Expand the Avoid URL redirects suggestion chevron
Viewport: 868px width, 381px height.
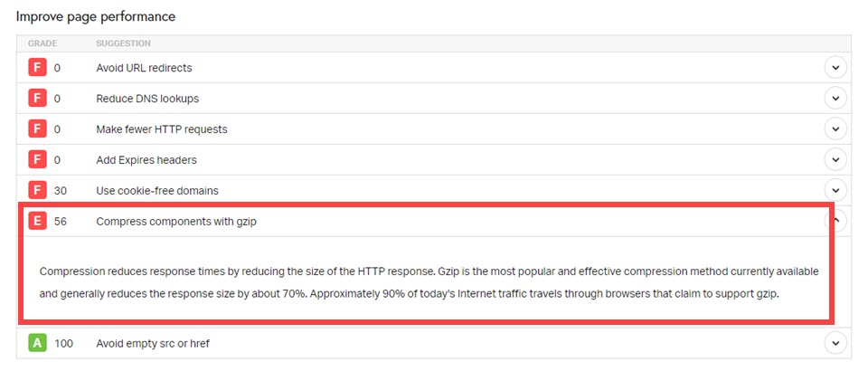pyautogui.click(x=835, y=68)
